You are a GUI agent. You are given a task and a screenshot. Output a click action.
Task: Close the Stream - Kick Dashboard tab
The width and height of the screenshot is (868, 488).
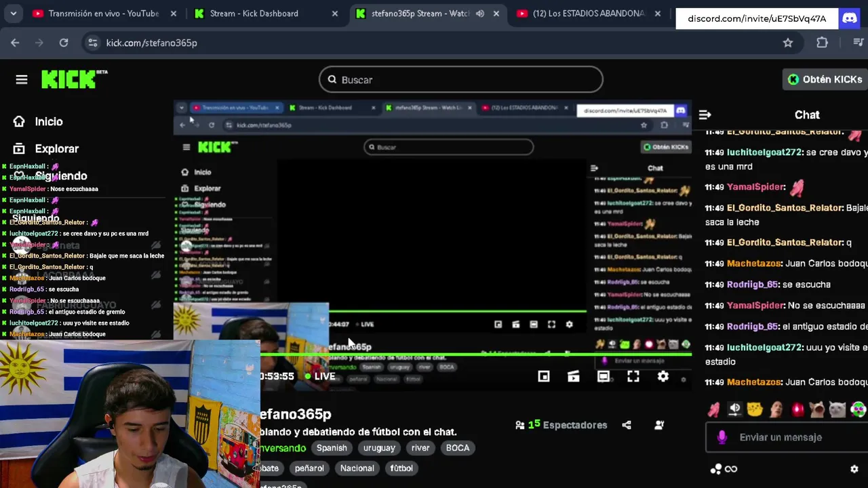click(x=334, y=13)
